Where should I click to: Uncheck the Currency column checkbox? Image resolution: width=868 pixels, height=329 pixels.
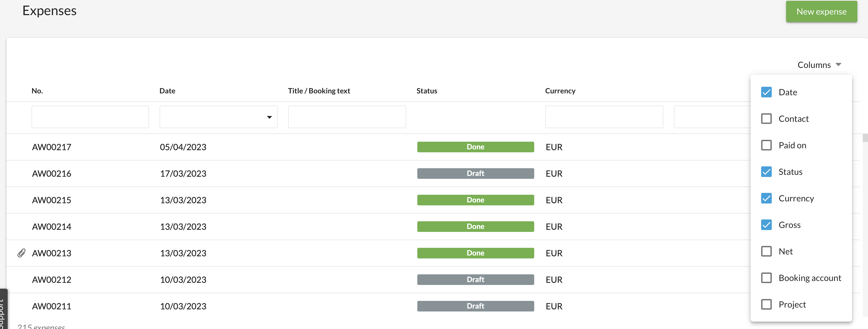point(766,198)
